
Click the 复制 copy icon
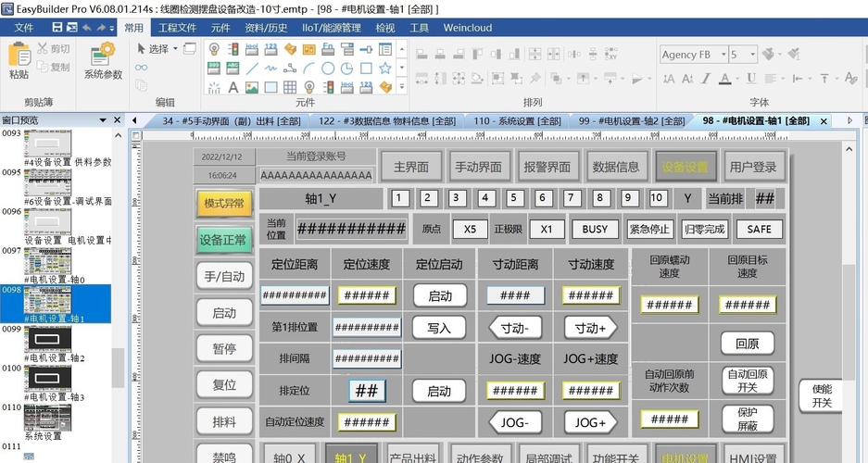click(43, 67)
